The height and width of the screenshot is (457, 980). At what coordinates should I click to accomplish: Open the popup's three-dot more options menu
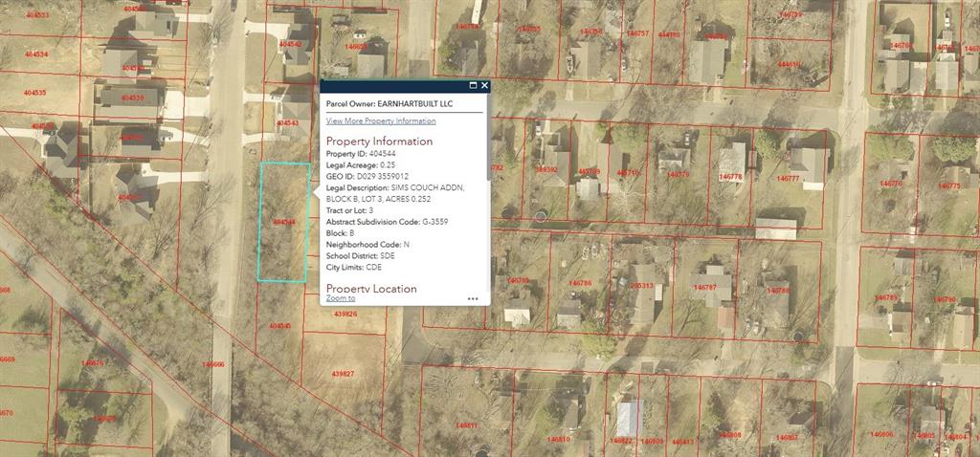tap(473, 298)
